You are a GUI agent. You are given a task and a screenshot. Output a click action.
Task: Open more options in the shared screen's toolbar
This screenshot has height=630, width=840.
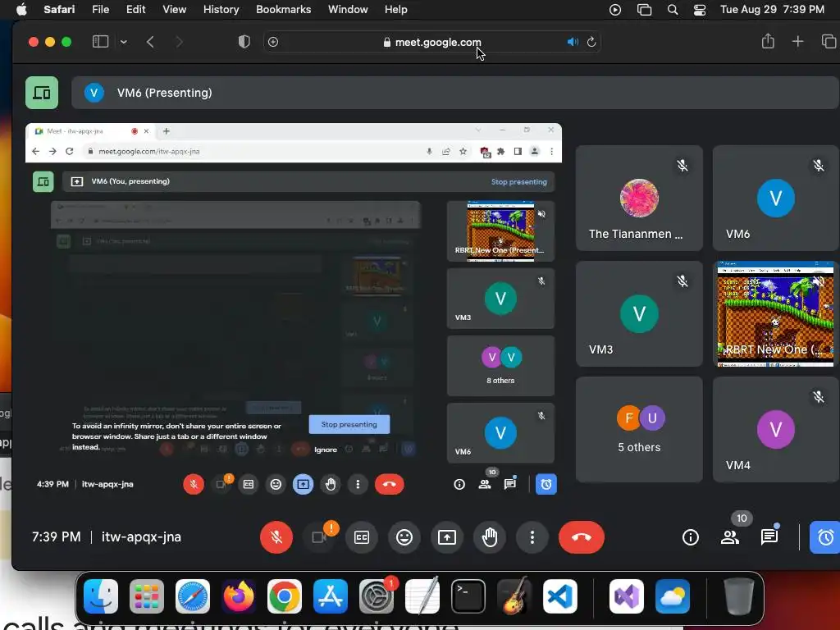point(358,484)
